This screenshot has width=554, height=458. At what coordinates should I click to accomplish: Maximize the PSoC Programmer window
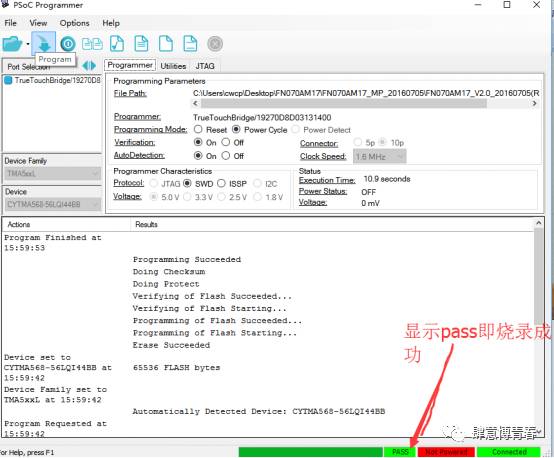point(507,5)
